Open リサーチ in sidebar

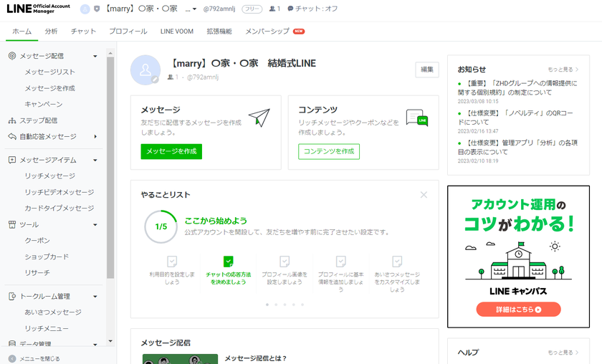[37, 272]
